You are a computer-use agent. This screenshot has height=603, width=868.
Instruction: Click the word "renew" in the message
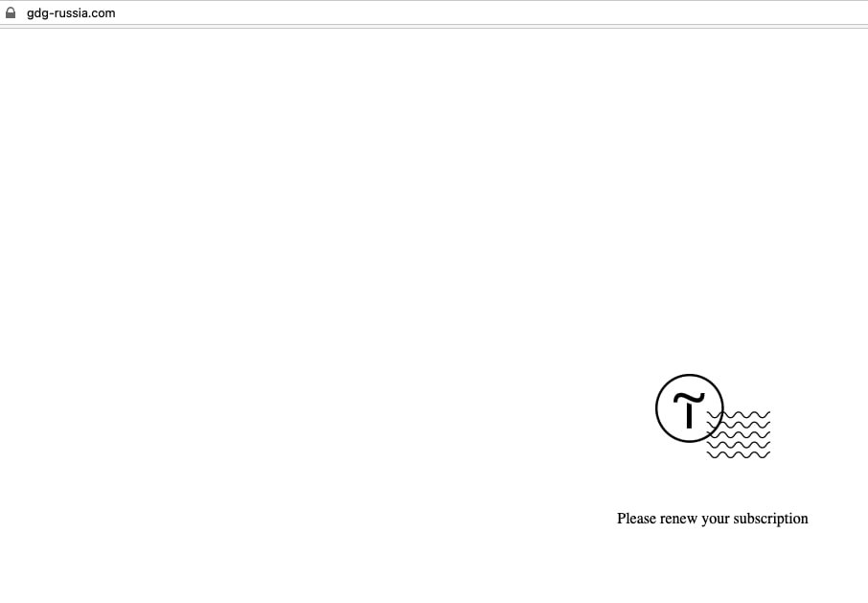678,520
